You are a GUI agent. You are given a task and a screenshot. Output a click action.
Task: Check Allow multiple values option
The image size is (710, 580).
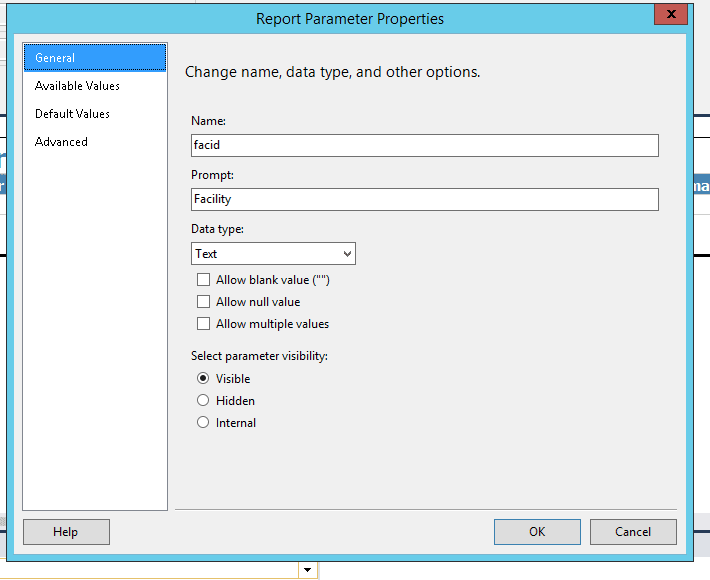(204, 324)
